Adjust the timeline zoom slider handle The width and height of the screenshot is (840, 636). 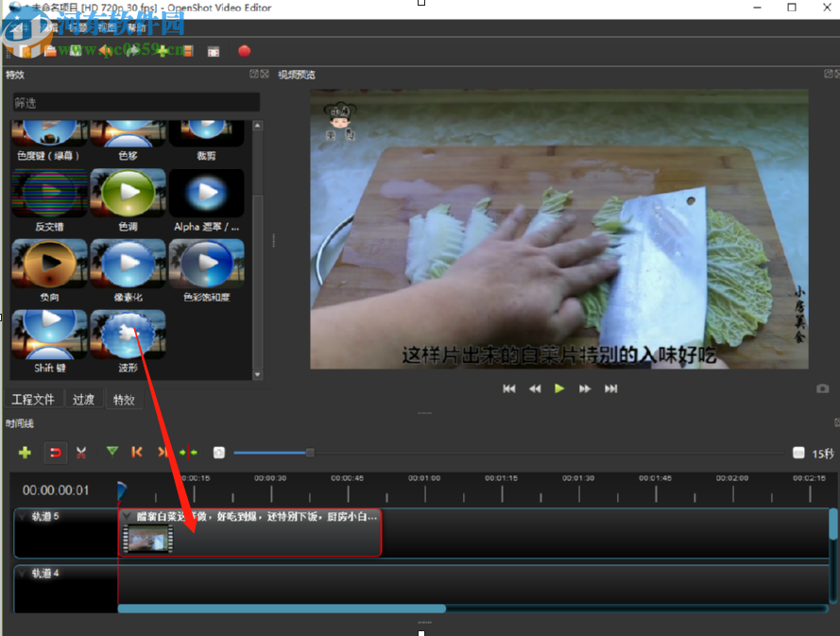coord(310,453)
